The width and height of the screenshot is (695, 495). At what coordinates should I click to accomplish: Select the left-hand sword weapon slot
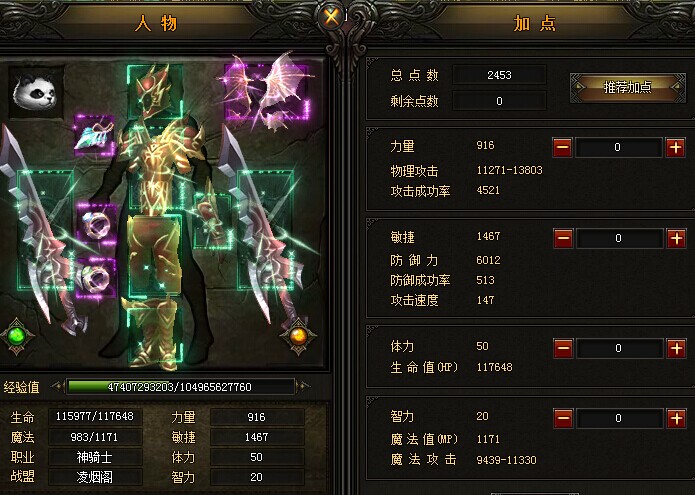click(x=45, y=230)
